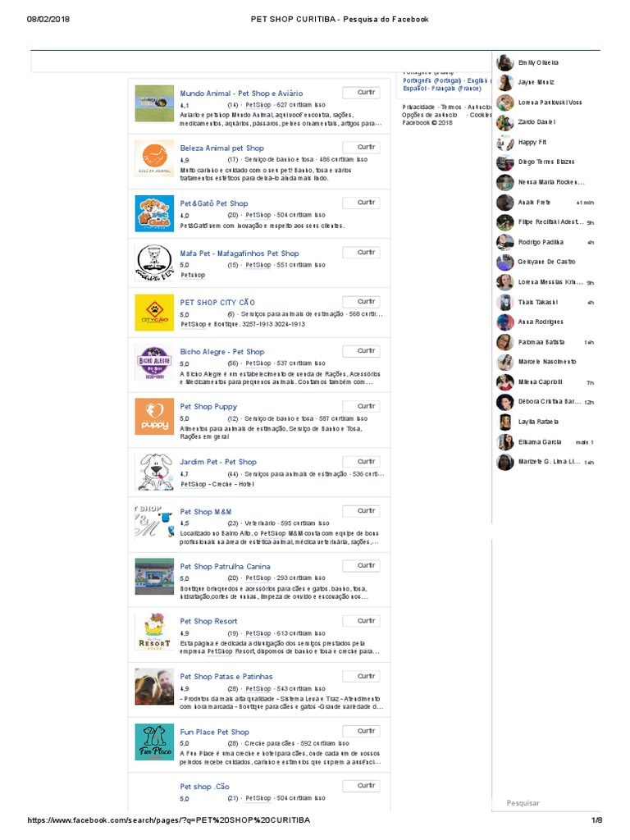Screen dimensions: 630x840
Task: Open Fun Place Pet Shop page link
Action: click(x=214, y=733)
